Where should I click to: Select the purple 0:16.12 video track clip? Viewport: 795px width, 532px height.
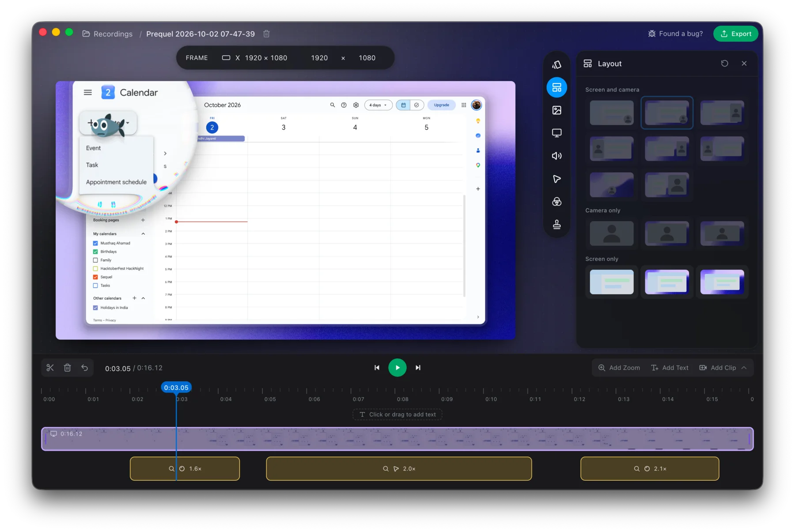(397, 439)
